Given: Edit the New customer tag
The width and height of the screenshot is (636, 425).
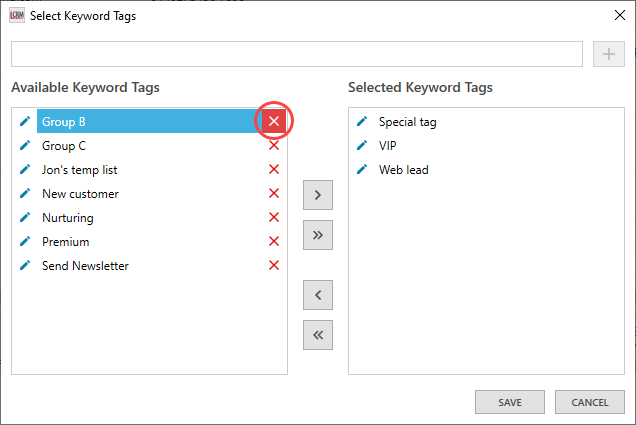Looking at the screenshot, I should [25, 194].
